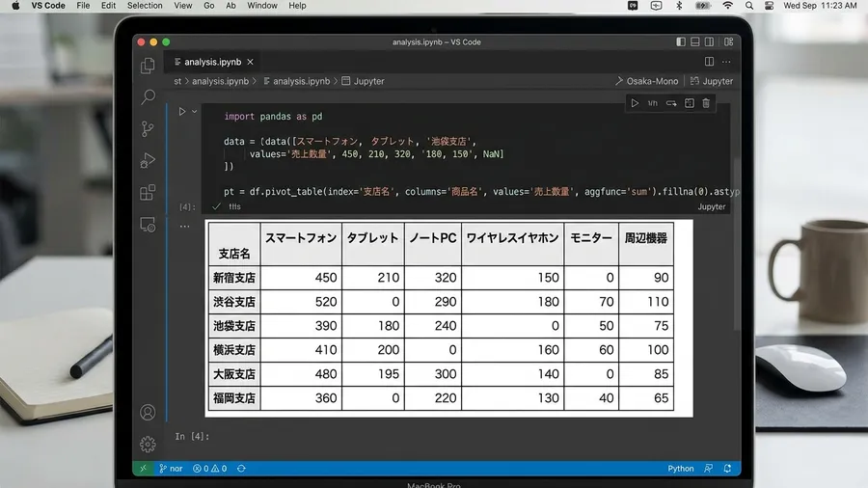This screenshot has width=868, height=488.
Task: Open the Help menu
Action: pyautogui.click(x=297, y=6)
